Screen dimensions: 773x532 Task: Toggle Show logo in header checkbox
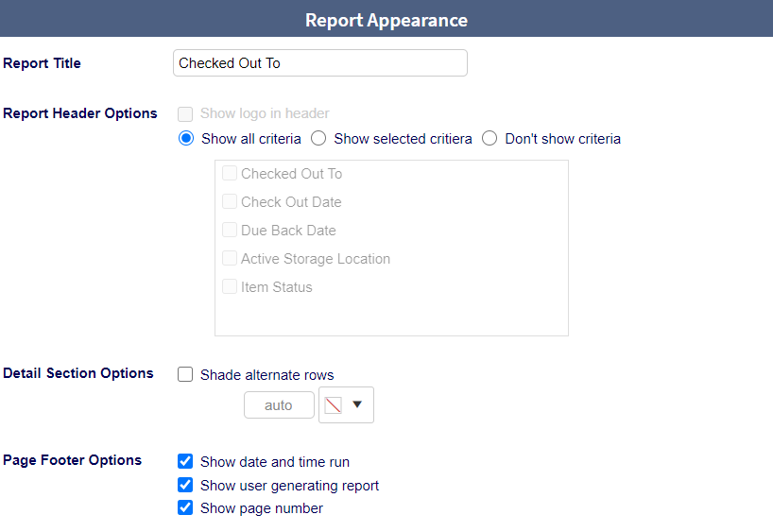coord(185,114)
